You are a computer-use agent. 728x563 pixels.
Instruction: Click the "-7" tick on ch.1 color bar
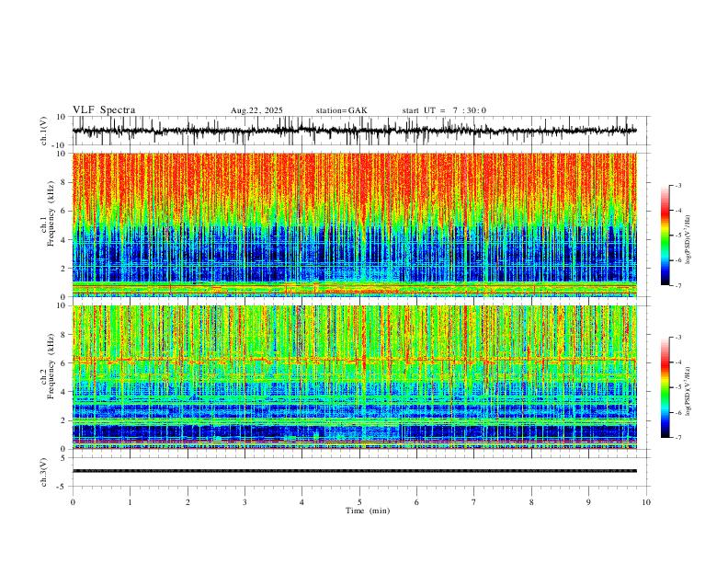(x=677, y=285)
